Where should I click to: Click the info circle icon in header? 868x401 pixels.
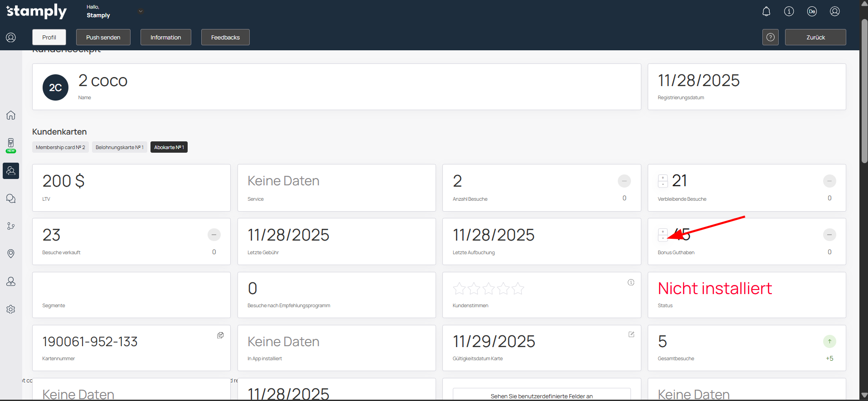tap(789, 11)
